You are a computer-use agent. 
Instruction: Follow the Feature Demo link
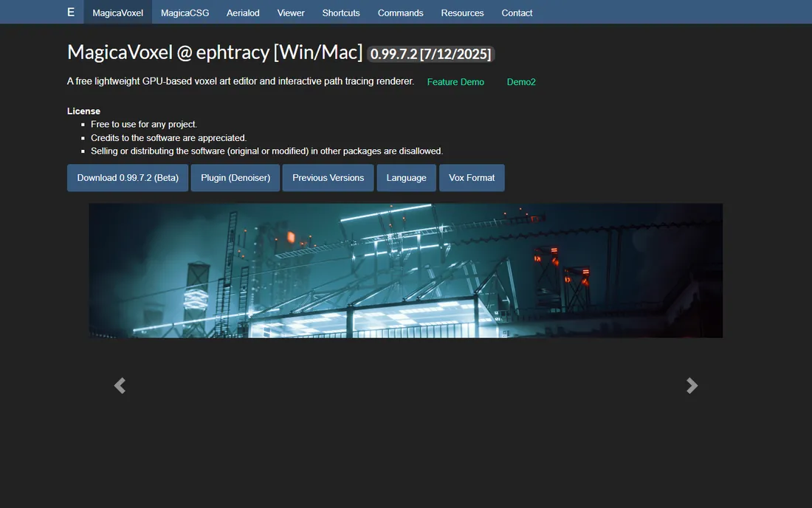tap(455, 82)
